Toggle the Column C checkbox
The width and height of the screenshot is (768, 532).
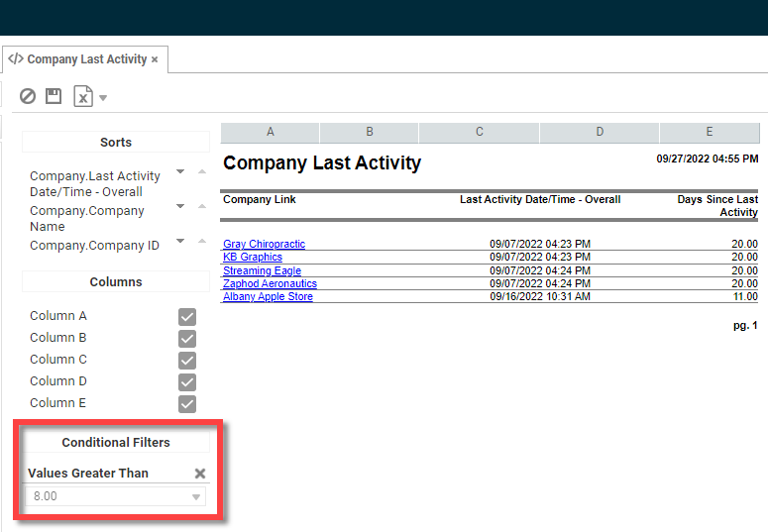[x=187, y=361]
